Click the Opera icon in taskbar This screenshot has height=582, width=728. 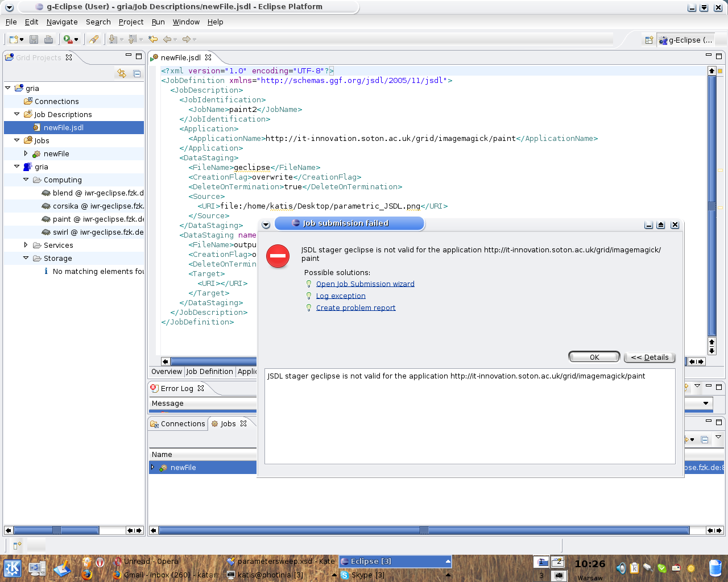[100, 562]
